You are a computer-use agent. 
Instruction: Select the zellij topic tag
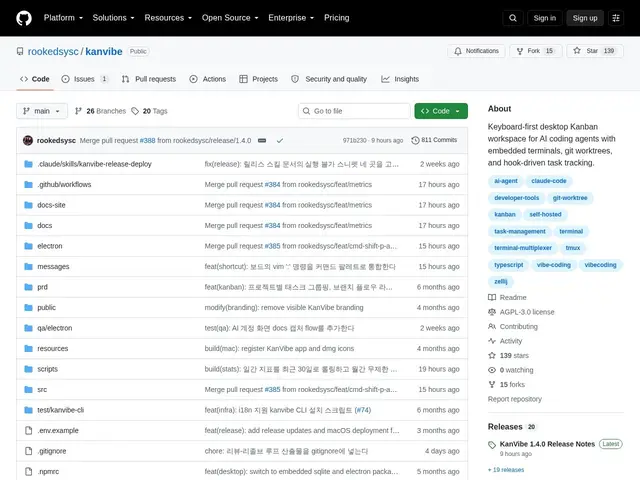tap(501, 281)
